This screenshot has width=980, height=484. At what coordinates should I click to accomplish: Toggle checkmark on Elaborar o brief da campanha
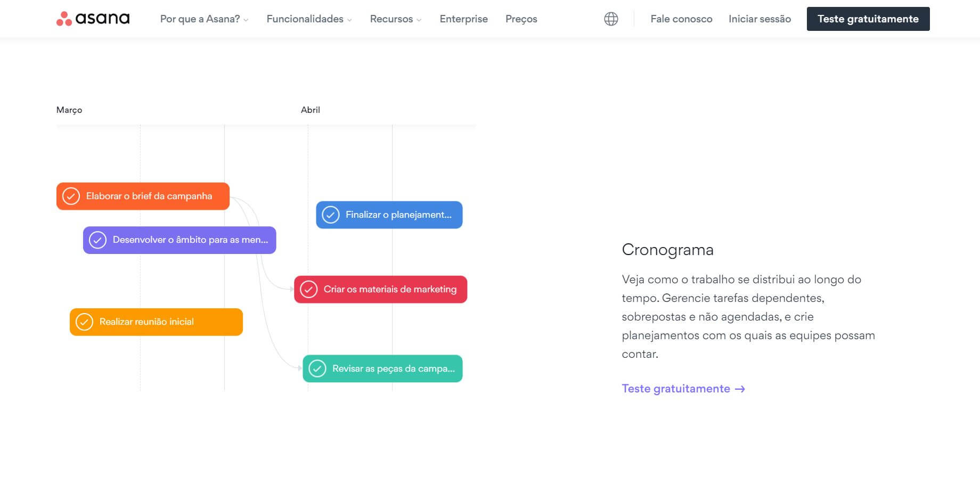pos(71,196)
